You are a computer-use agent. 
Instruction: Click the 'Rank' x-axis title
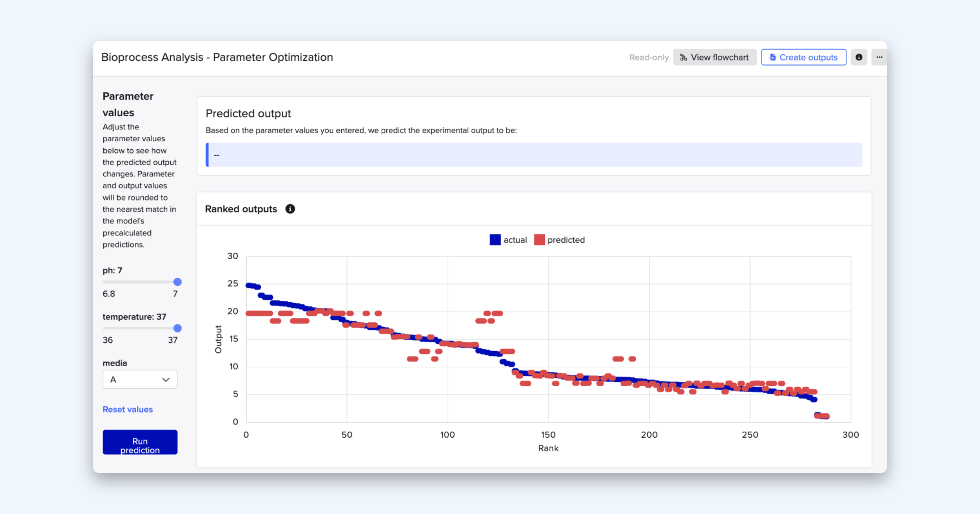[x=548, y=448]
